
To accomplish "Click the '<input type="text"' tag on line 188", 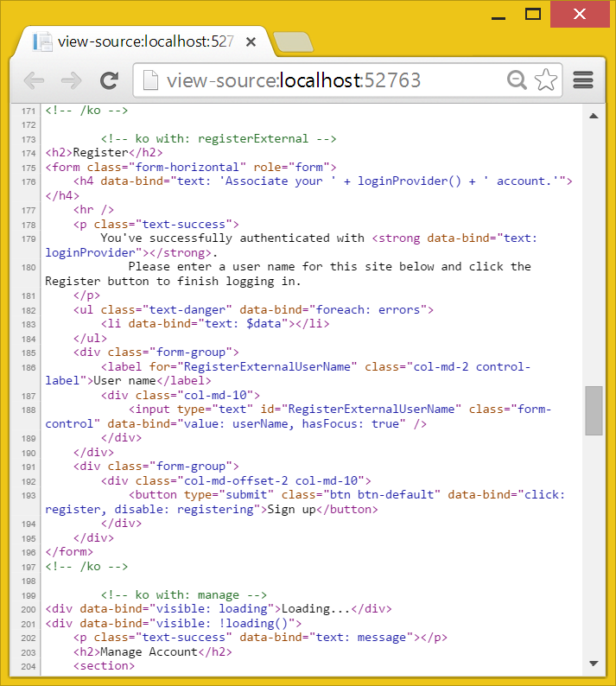I will 191,410.
